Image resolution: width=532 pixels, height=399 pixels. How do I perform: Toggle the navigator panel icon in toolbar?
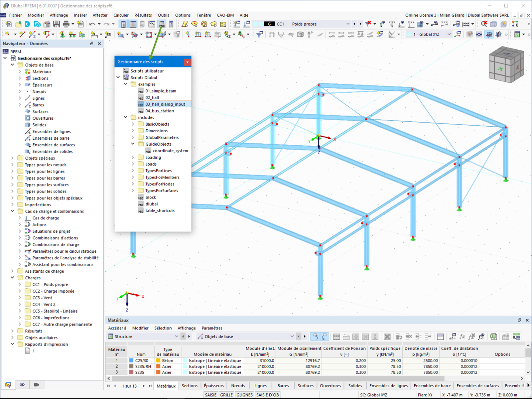tap(123, 24)
